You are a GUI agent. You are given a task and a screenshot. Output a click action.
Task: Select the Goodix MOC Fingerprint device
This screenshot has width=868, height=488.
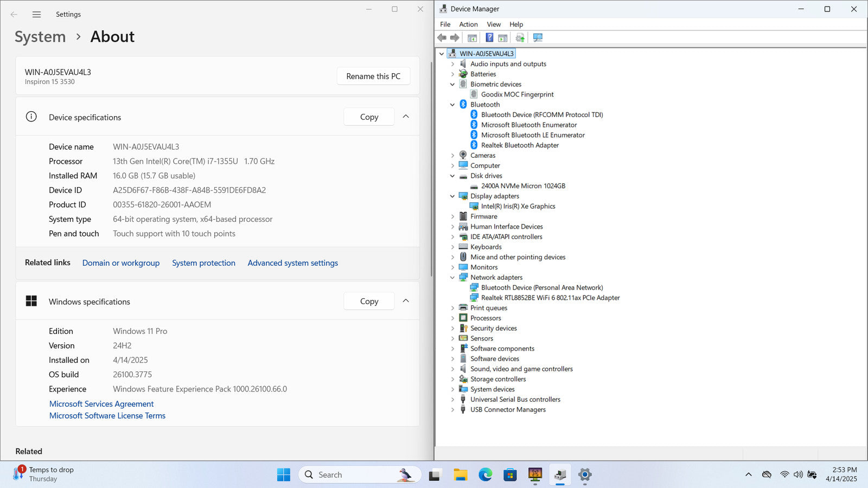pyautogui.click(x=517, y=94)
